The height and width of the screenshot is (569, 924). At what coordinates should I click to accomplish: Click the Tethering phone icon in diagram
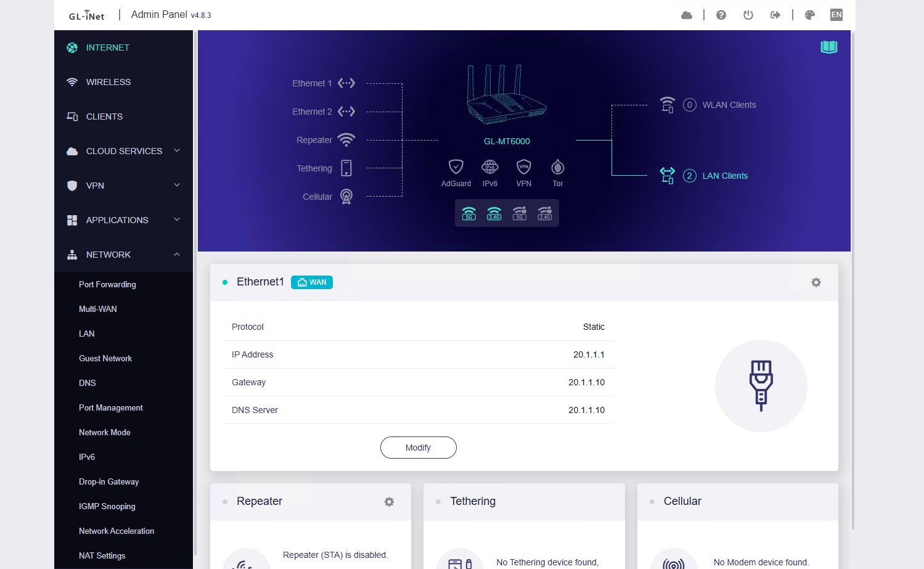[346, 168]
